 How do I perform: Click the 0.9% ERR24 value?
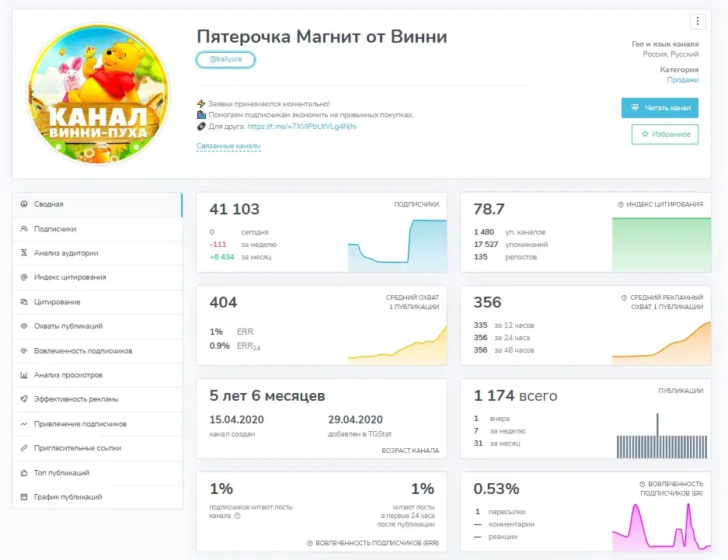[x=220, y=346]
